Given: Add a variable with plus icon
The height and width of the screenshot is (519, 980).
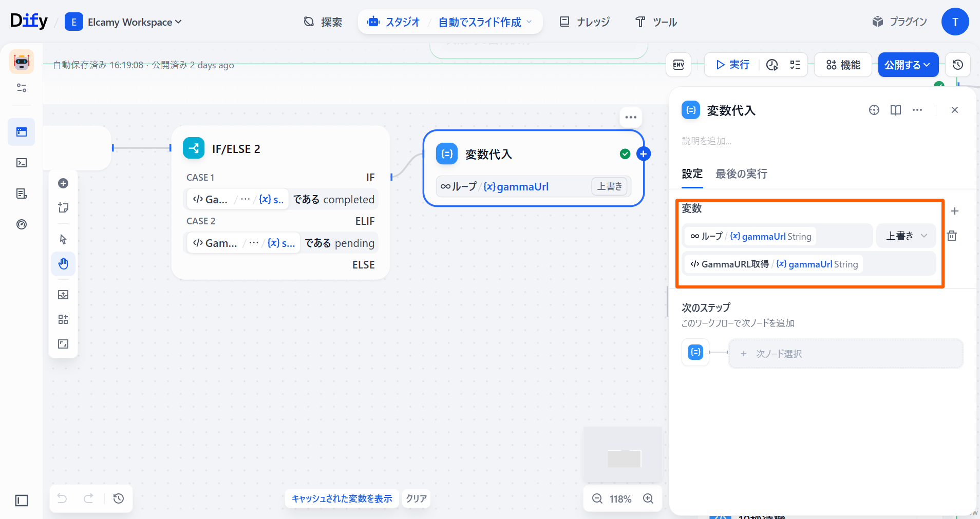Looking at the screenshot, I should coord(955,211).
